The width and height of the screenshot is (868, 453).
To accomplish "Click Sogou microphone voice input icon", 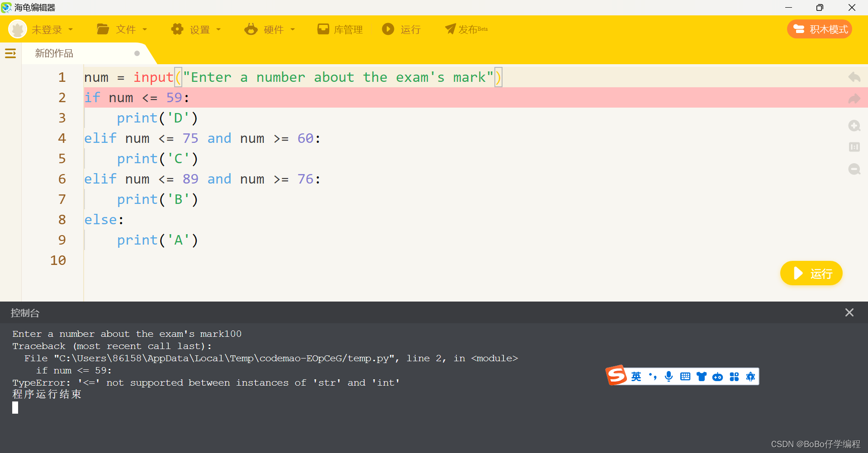I will click(x=669, y=377).
